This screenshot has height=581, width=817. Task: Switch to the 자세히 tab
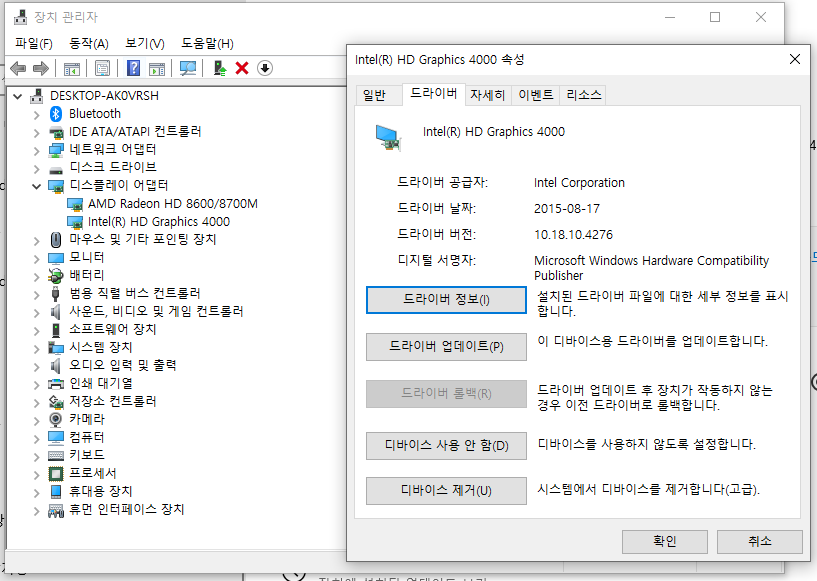[487, 95]
